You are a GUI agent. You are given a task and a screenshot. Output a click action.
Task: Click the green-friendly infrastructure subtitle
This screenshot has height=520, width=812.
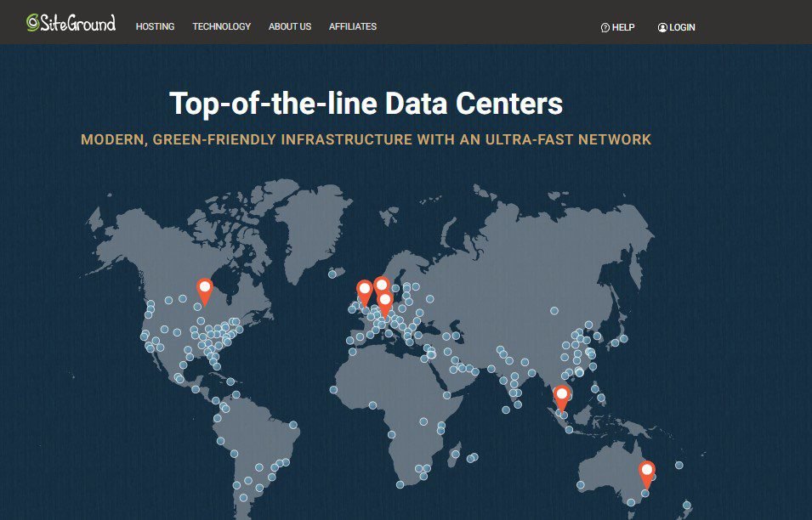(366, 139)
